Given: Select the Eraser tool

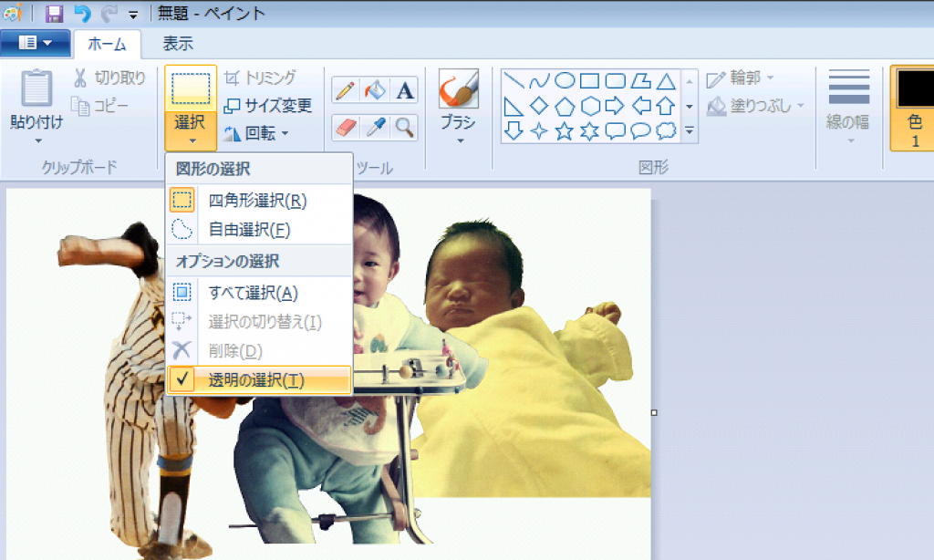Looking at the screenshot, I should 345,127.
